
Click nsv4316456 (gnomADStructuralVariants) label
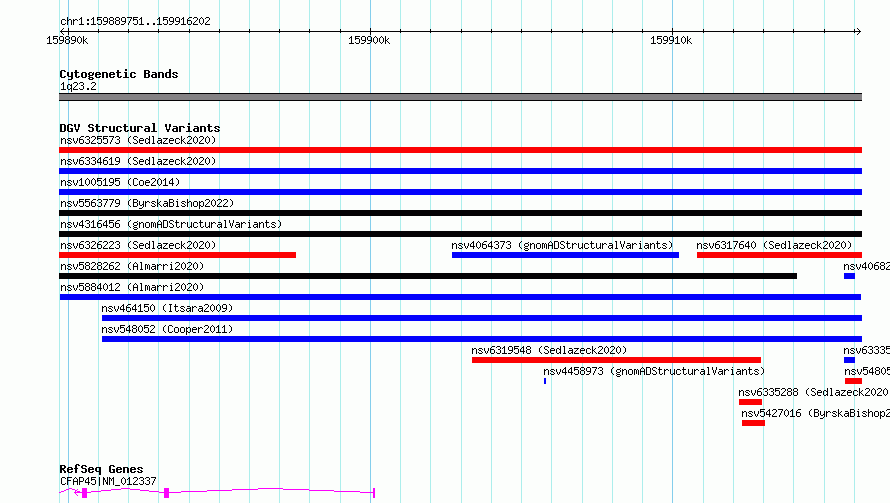(x=171, y=224)
